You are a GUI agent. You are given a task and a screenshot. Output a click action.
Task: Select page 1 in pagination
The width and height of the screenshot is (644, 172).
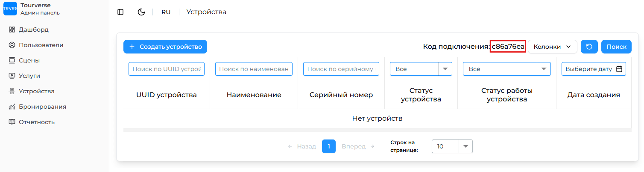(x=328, y=146)
